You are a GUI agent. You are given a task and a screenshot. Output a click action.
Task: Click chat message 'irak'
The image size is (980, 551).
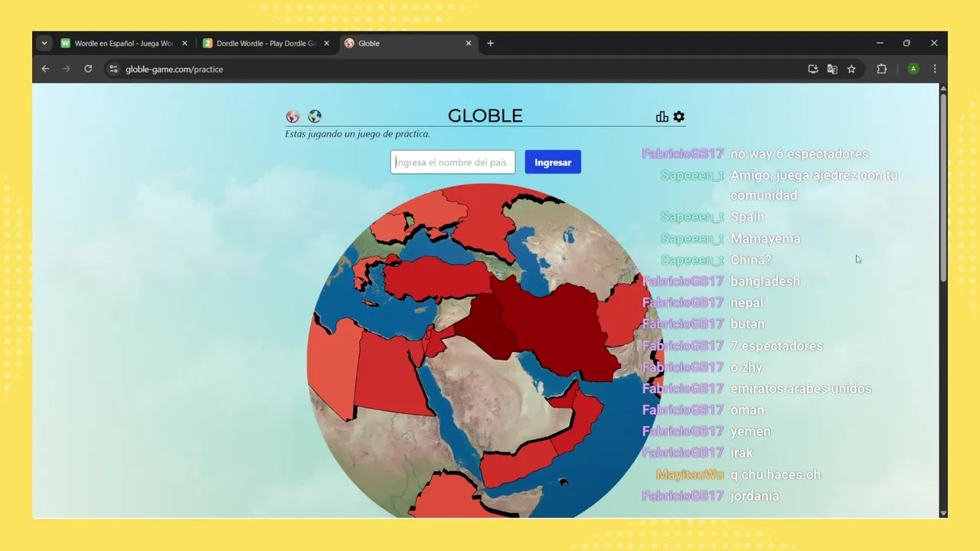click(x=742, y=453)
